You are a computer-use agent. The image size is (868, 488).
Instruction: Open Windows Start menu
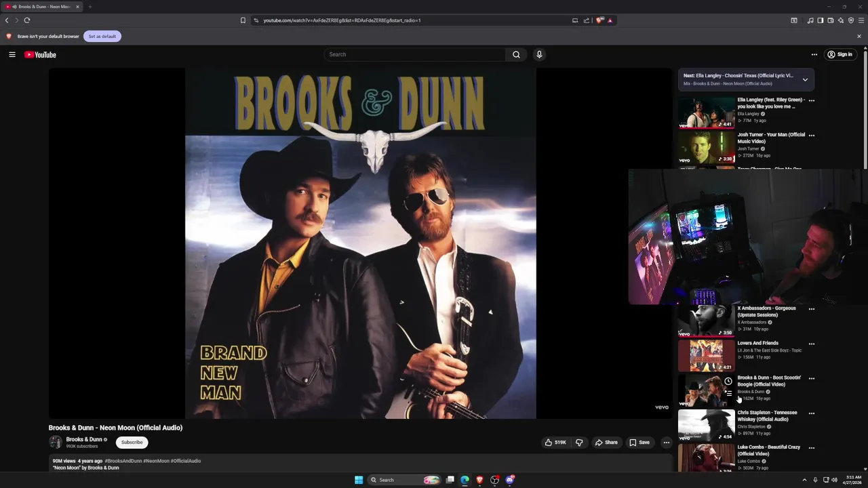click(359, 480)
